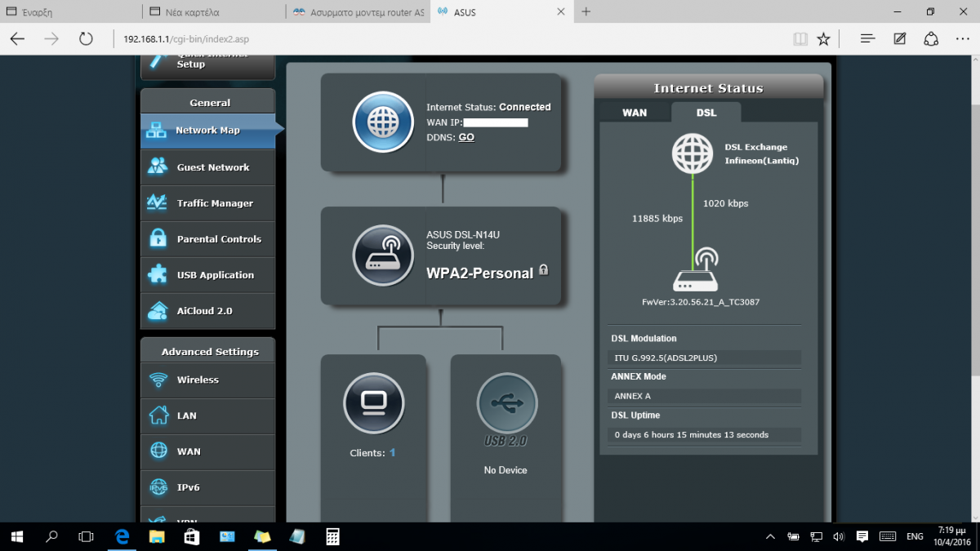Open Wireless advanced settings
Screen dimensions: 980x551
point(207,380)
